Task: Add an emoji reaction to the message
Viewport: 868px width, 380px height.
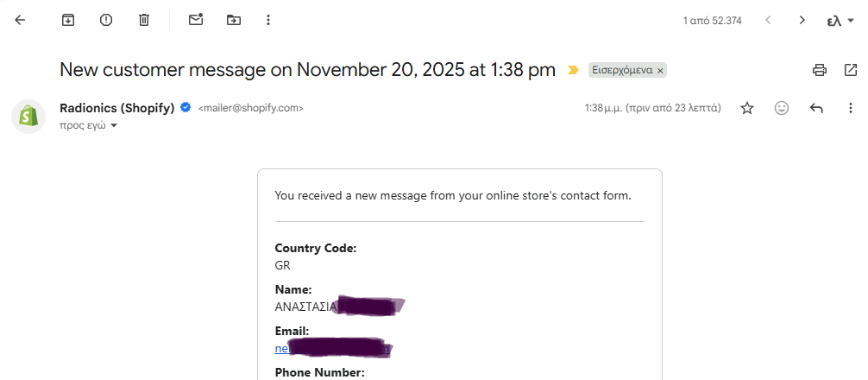Action: point(782,108)
